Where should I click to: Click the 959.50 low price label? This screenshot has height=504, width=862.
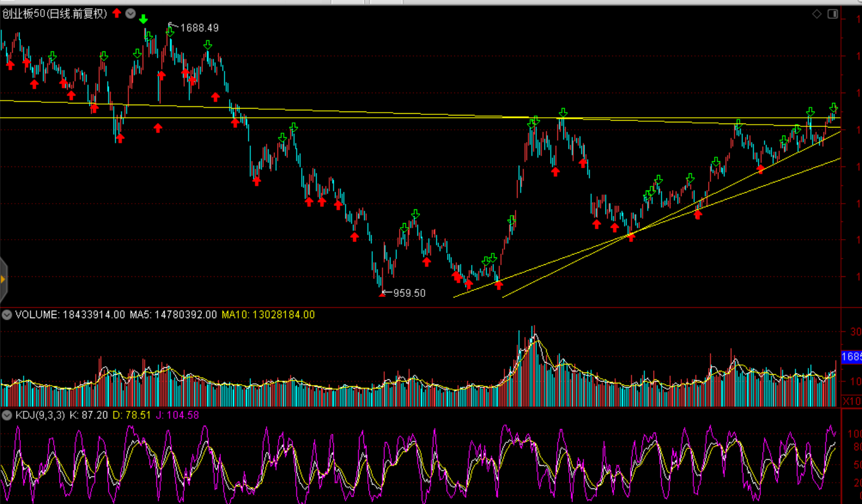click(x=409, y=293)
